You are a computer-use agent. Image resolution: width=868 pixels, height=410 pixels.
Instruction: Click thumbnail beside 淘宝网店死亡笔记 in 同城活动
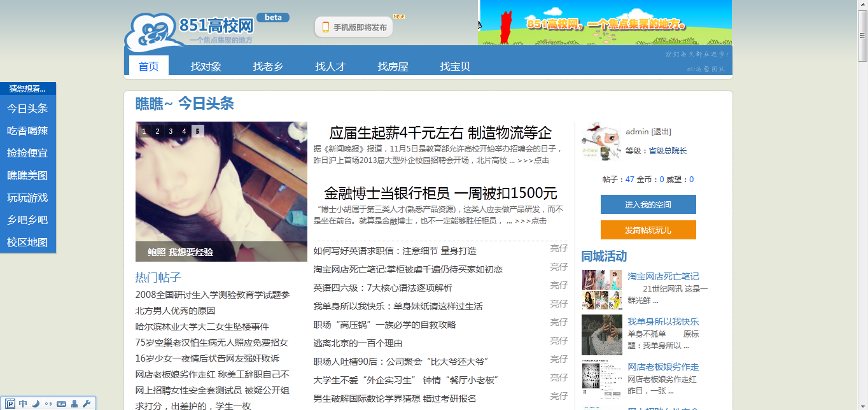click(602, 290)
